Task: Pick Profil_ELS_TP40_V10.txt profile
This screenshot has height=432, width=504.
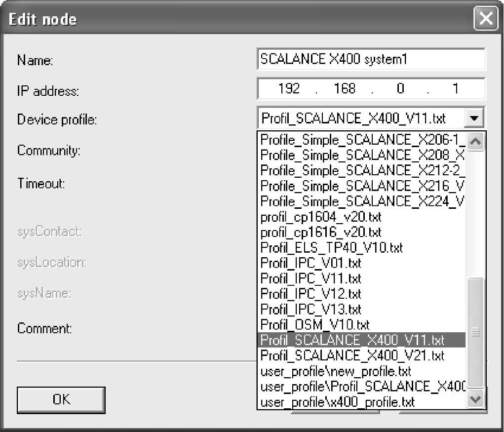Action: pyautogui.click(x=362, y=248)
